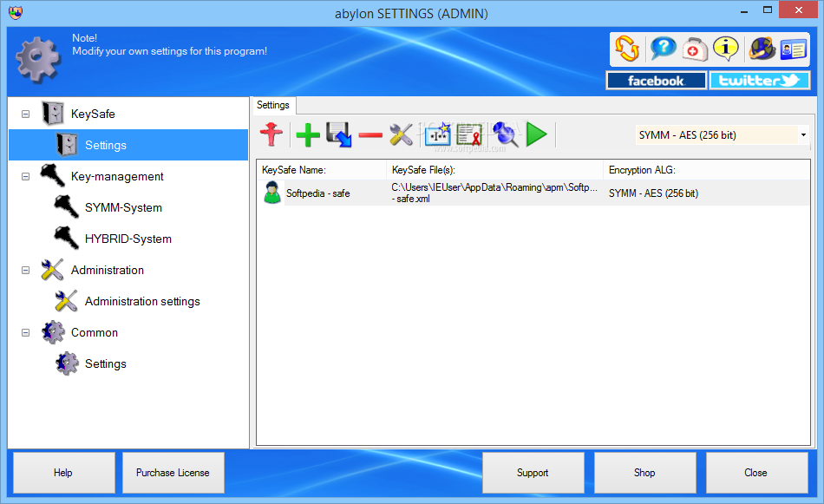824x504 pixels.
Task: Open the certificate with red ribbon icon
Action: (x=468, y=134)
